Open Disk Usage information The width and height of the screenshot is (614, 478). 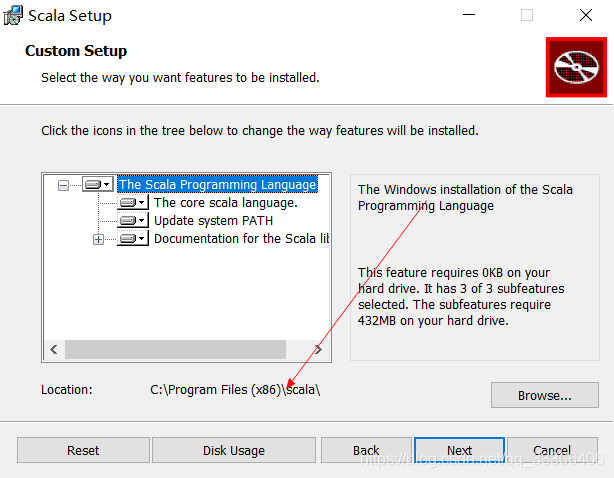coord(234,450)
